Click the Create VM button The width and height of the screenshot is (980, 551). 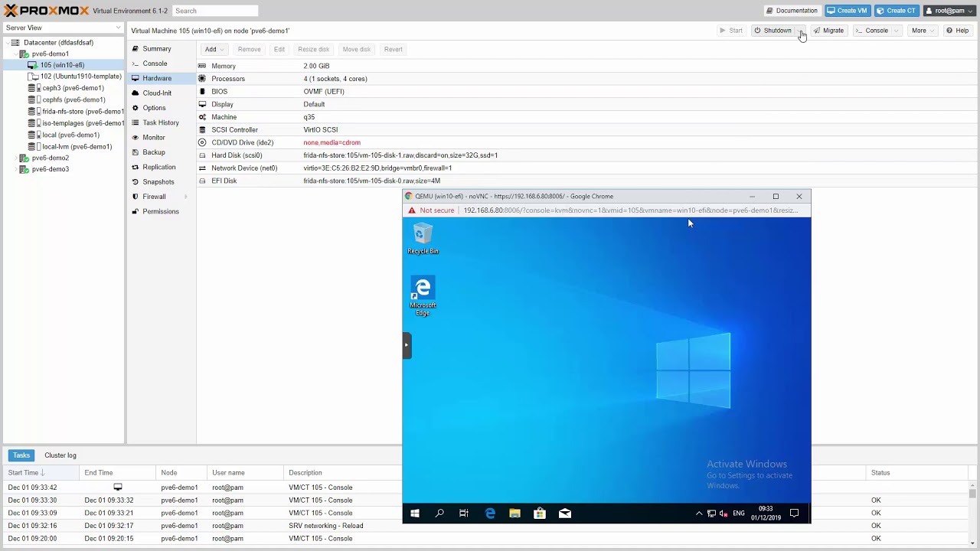(x=848, y=11)
